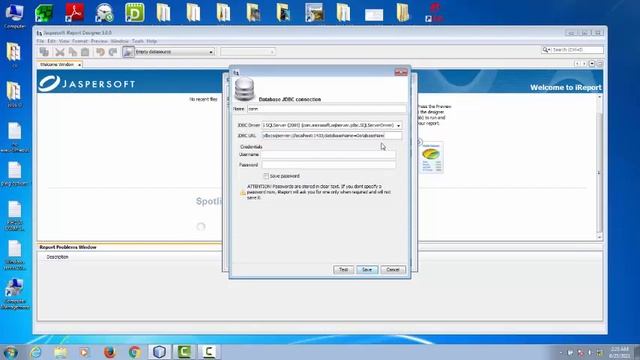
Task: Close the JDBC connection dialog
Action: click(401, 72)
